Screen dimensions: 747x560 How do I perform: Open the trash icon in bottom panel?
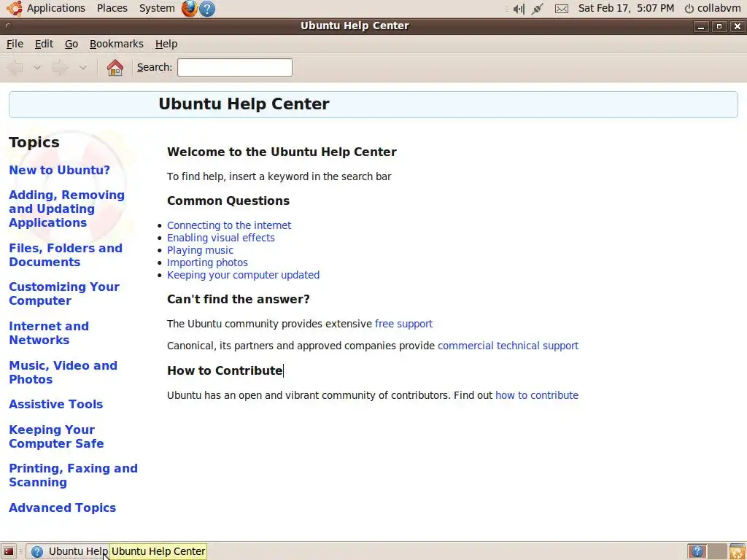click(x=738, y=551)
